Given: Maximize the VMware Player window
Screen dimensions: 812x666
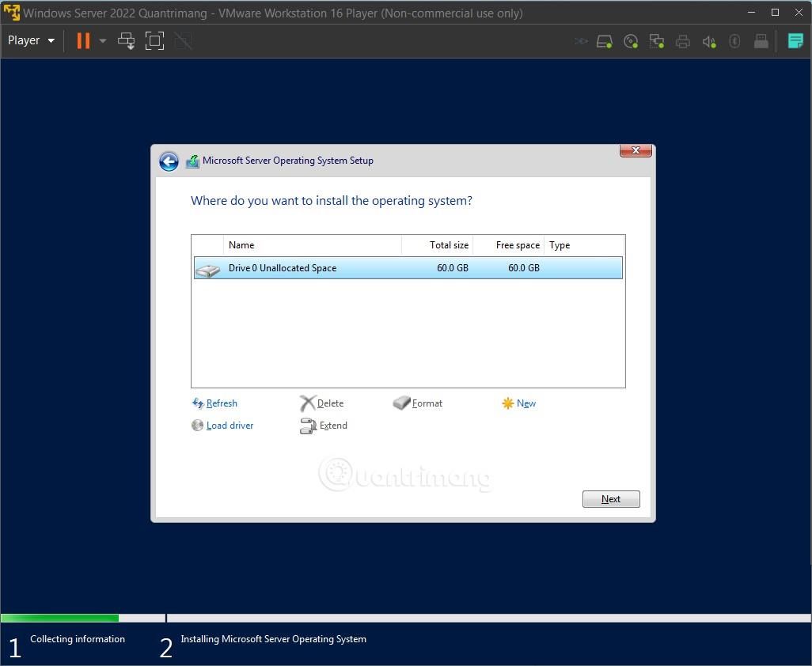Looking at the screenshot, I should 776,13.
